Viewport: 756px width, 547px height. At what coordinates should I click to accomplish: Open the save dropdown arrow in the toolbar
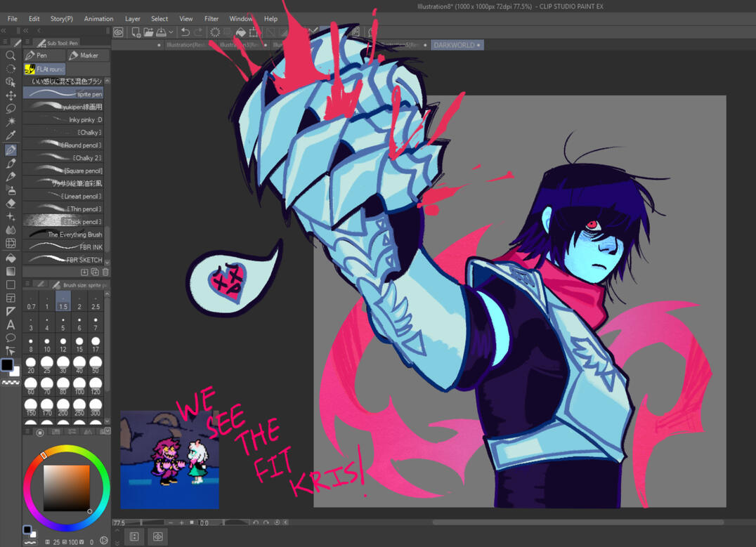171,32
